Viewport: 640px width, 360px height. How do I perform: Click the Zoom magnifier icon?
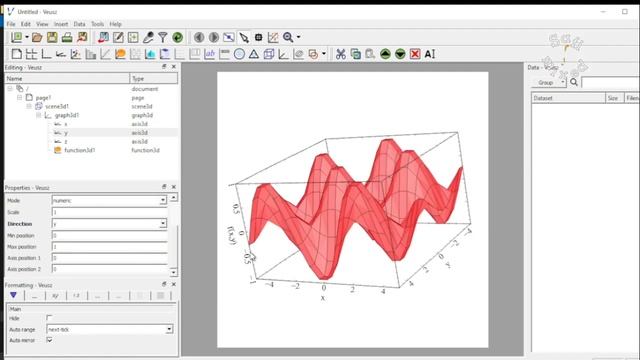(x=288, y=38)
